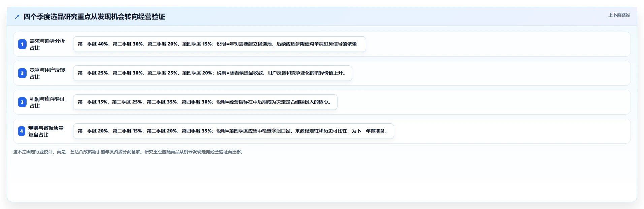Select the heading 四个季度选品研究重点从发现机会转向经营验证
The image size is (644, 209).
(x=94, y=17)
